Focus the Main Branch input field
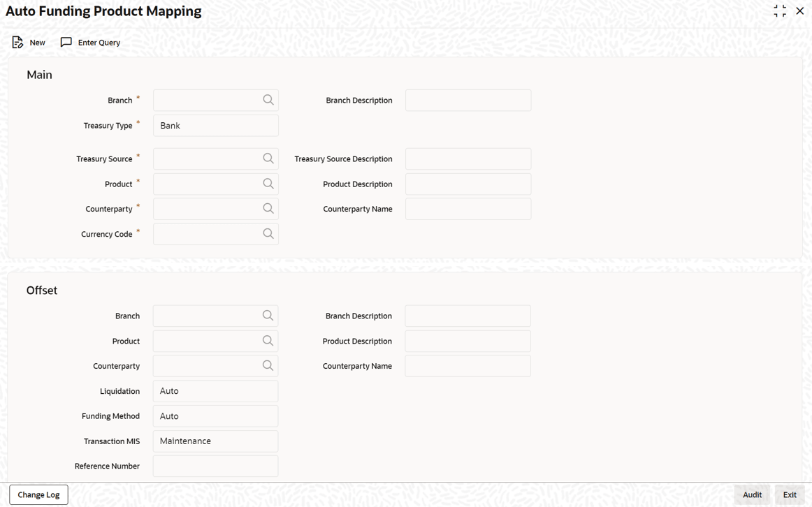 (x=216, y=101)
